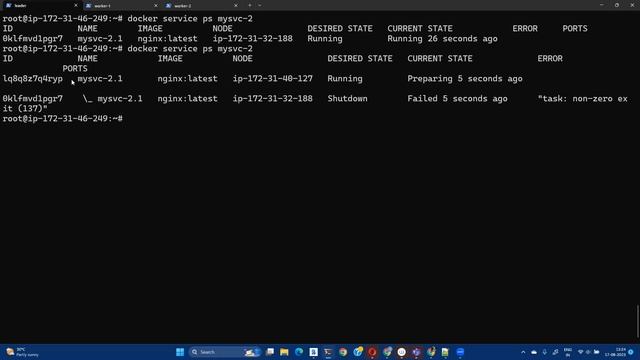This screenshot has height=360, width=640.
Task: Switch to the worker-1 terminal tab
Action: [121, 6]
